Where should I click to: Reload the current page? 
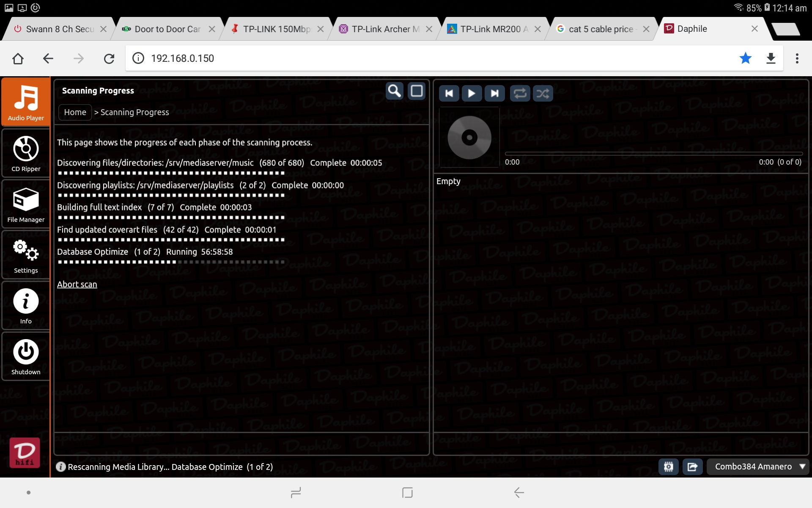click(109, 58)
